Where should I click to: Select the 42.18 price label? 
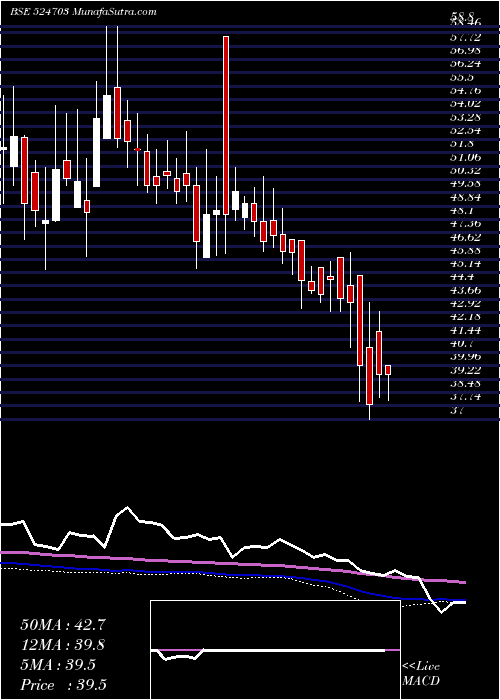tap(465, 317)
